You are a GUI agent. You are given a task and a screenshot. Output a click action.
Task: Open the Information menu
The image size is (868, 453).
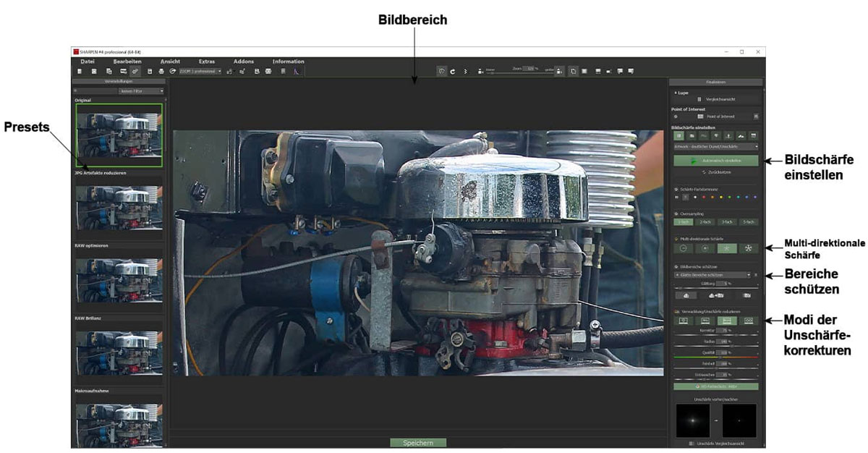pyautogui.click(x=289, y=62)
